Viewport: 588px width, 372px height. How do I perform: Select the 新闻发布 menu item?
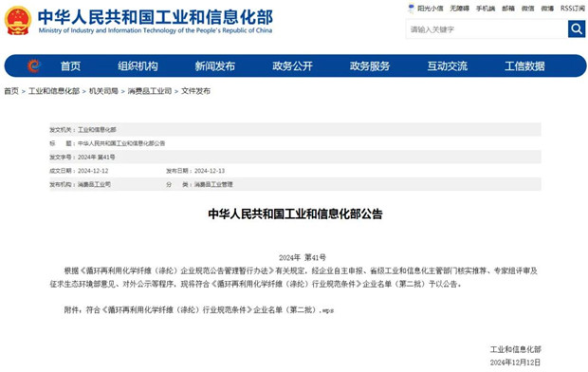pos(215,66)
